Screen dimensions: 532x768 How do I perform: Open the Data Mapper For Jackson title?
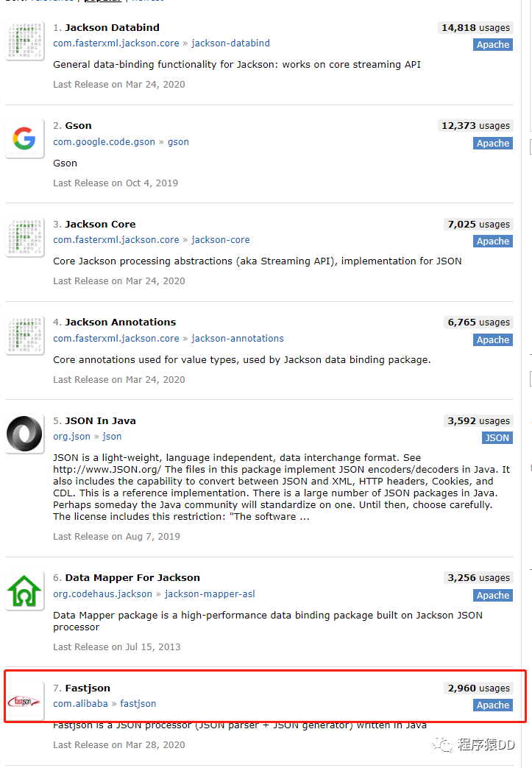coord(132,577)
